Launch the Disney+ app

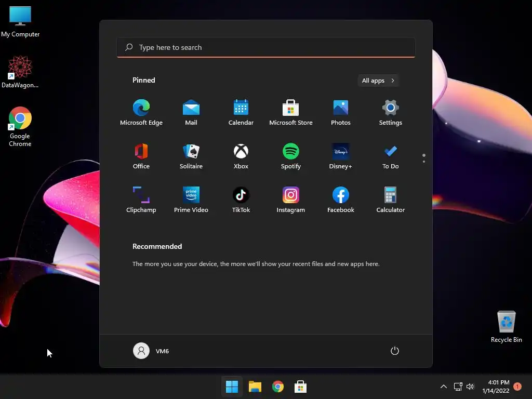(341, 156)
